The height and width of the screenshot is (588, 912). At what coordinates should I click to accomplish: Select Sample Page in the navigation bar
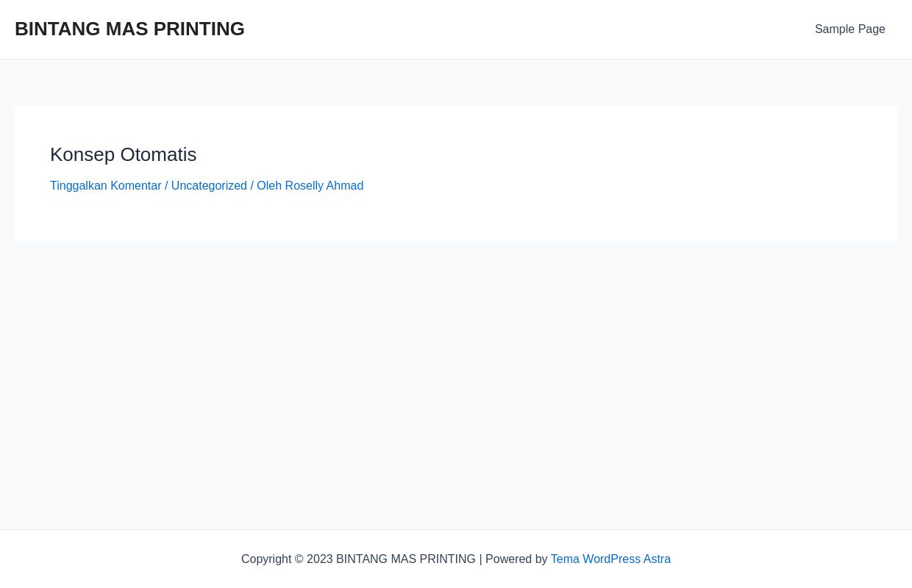[849, 29]
